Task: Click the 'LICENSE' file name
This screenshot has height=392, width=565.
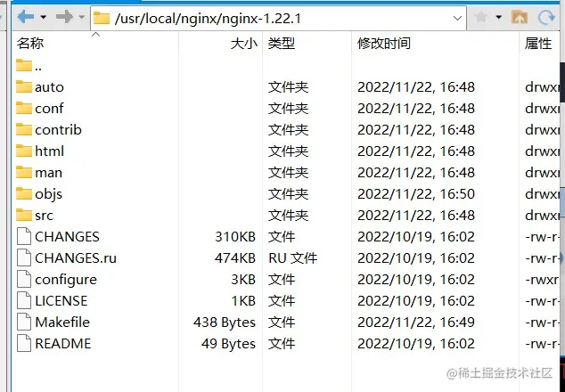Action: click(61, 301)
